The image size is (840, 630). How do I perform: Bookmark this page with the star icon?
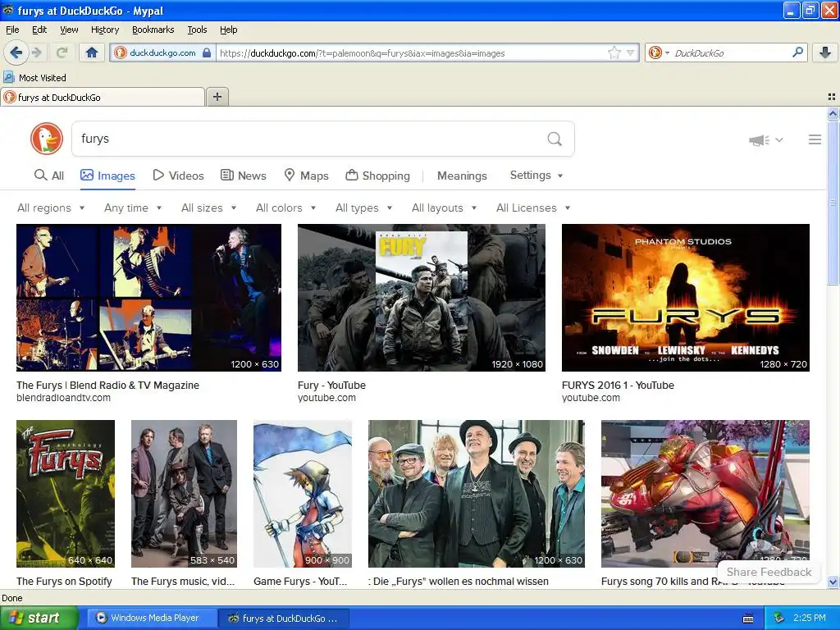614,52
